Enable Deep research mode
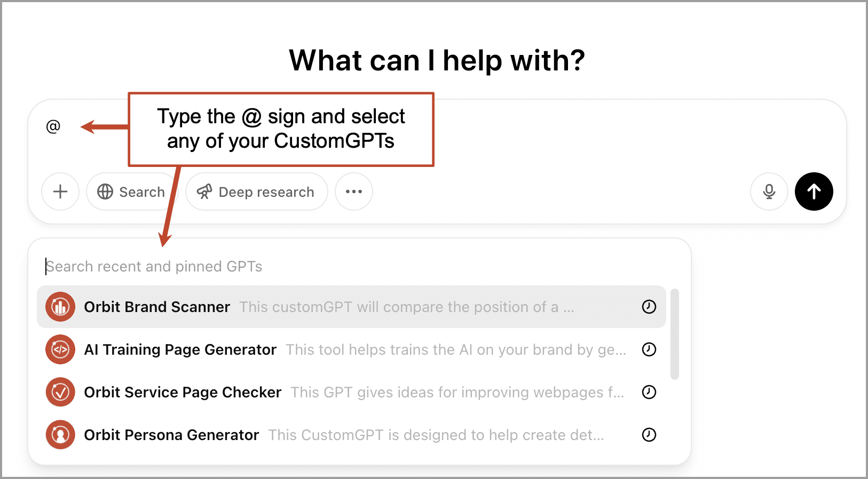The height and width of the screenshot is (479, 868). point(256,191)
